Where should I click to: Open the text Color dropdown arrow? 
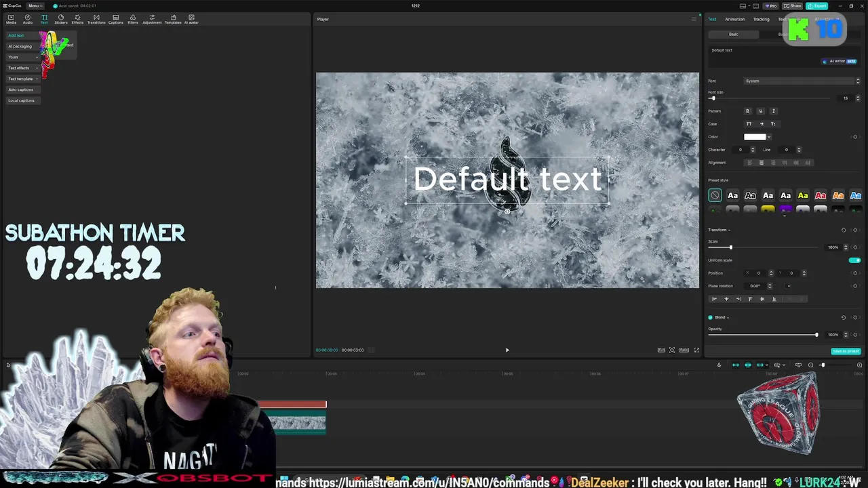pos(769,137)
